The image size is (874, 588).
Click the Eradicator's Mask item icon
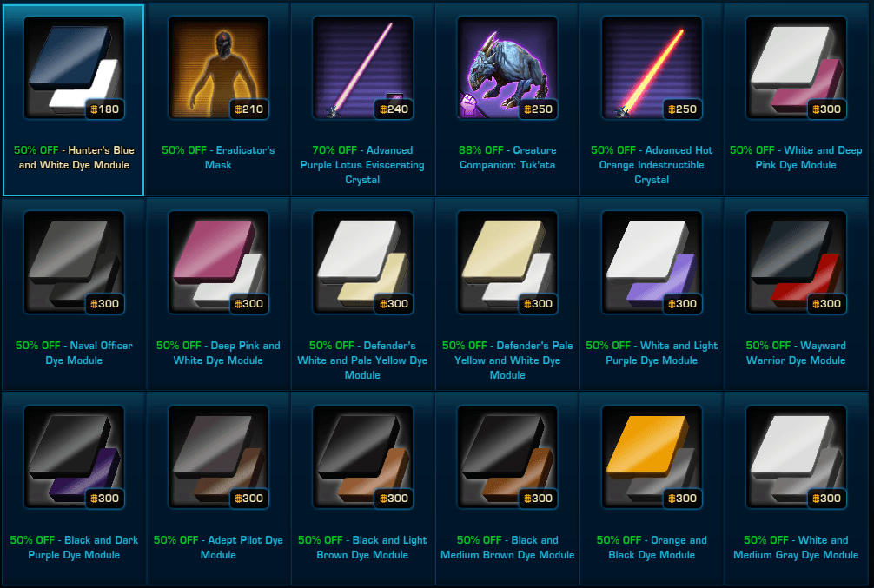(219, 68)
